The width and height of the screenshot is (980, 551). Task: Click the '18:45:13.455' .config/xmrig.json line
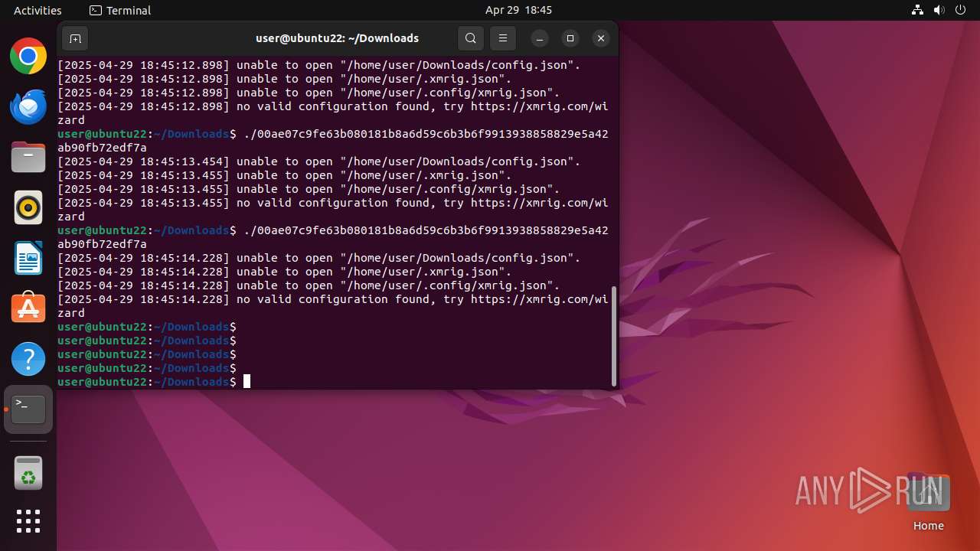point(309,189)
